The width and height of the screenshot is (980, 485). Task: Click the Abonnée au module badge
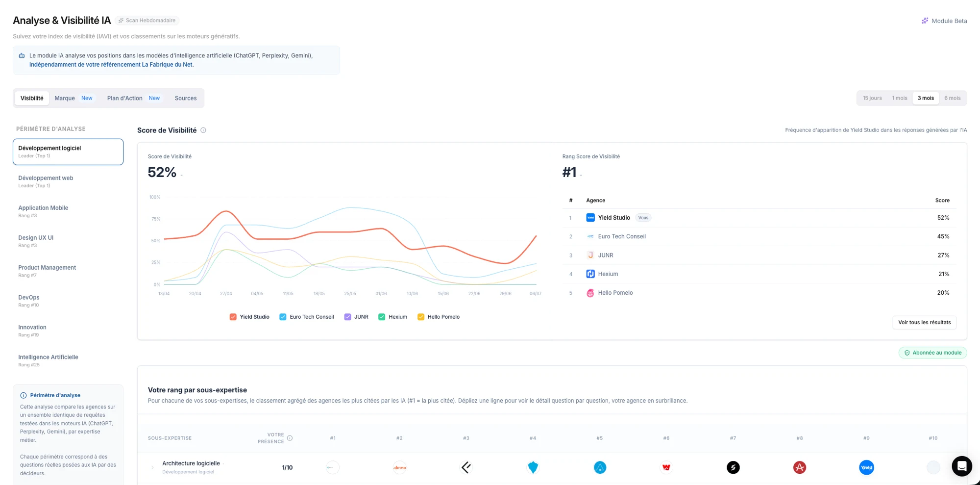click(x=932, y=353)
